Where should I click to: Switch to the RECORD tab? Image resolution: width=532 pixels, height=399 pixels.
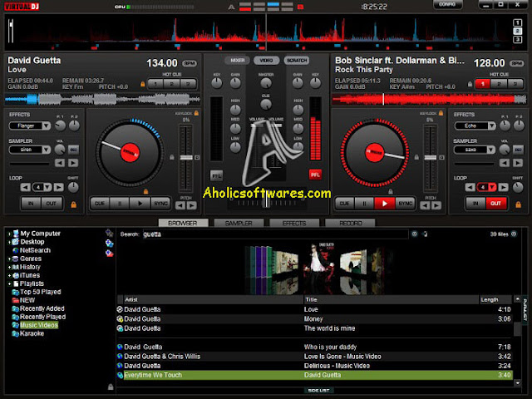(350, 223)
